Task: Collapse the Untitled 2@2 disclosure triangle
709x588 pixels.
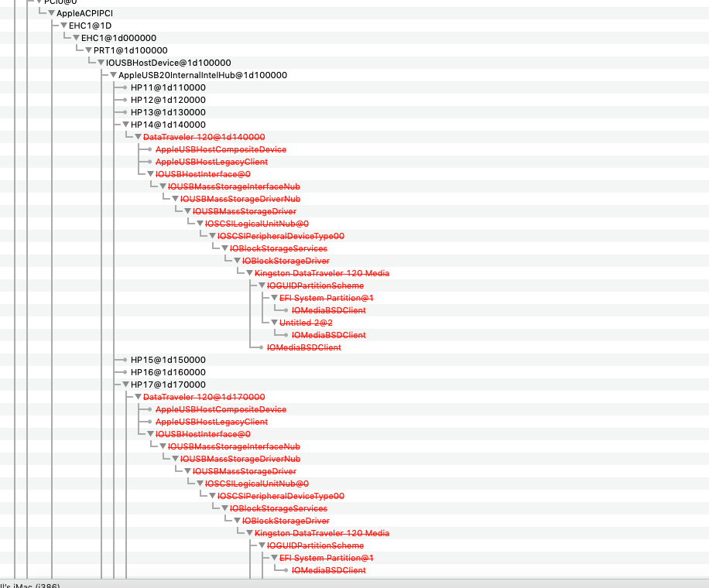Action: pos(275,323)
